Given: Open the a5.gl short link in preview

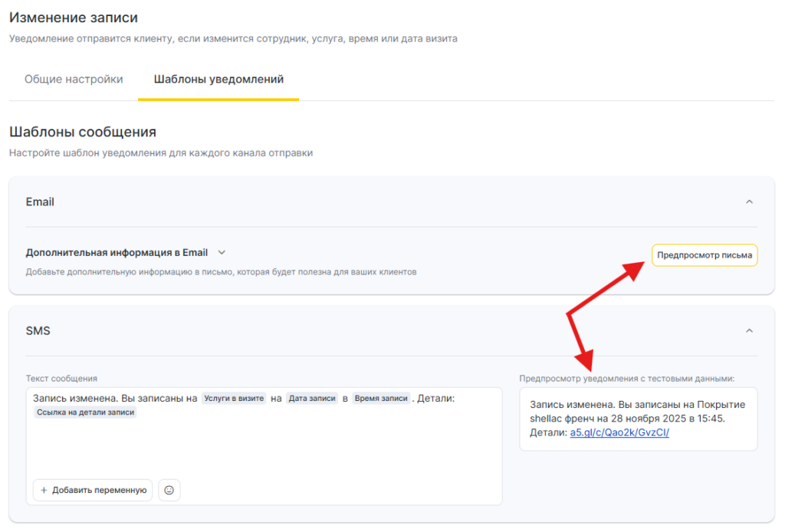Looking at the screenshot, I should click(x=619, y=432).
